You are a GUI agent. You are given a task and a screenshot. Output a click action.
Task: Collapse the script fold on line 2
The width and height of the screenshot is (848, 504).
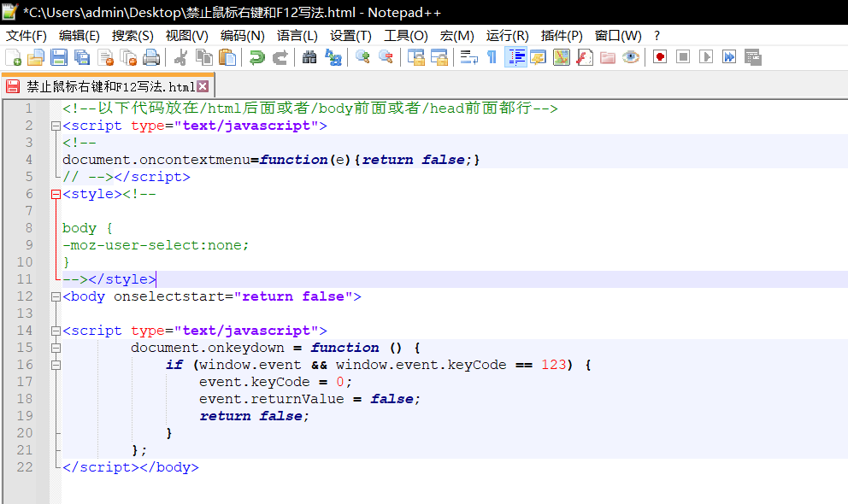56,126
